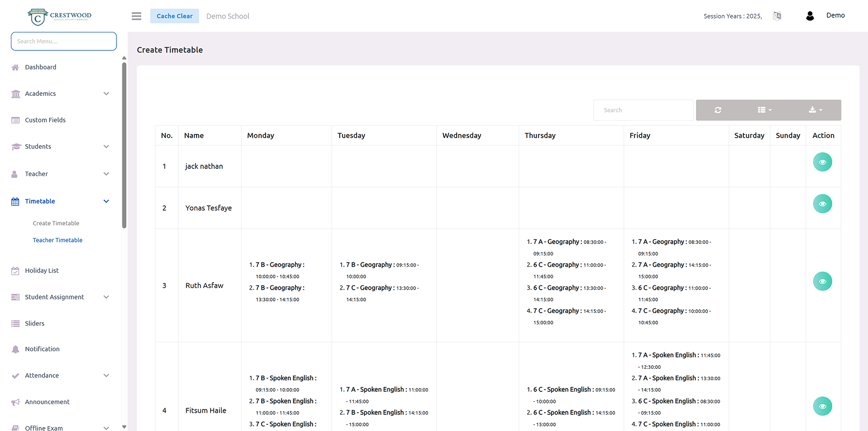Open the export data dropdown

(815, 110)
